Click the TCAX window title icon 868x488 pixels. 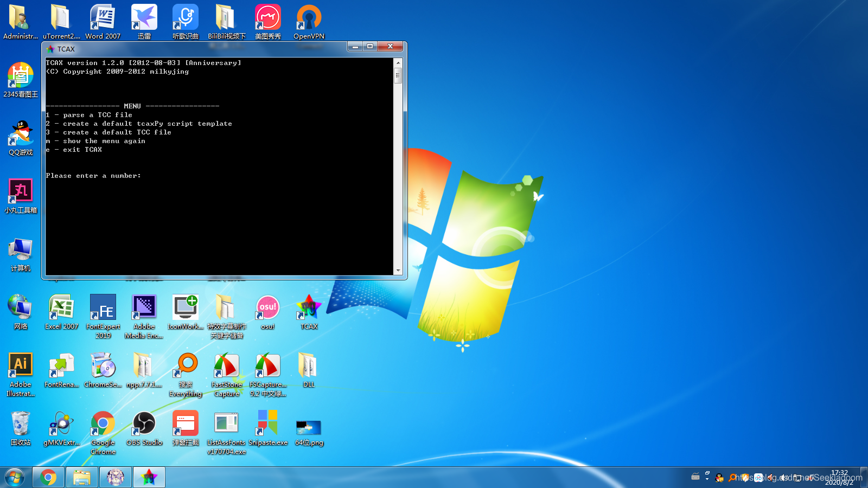click(50, 49)
